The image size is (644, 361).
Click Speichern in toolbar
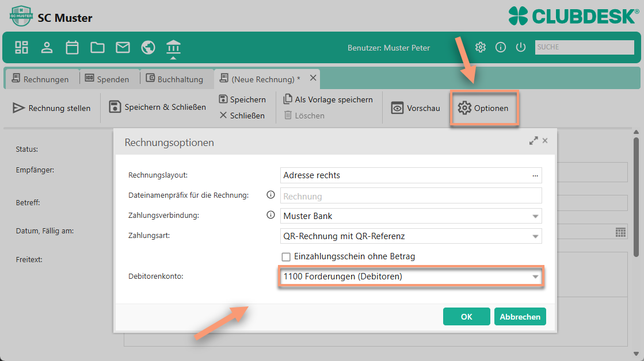[x=242, y=99]
